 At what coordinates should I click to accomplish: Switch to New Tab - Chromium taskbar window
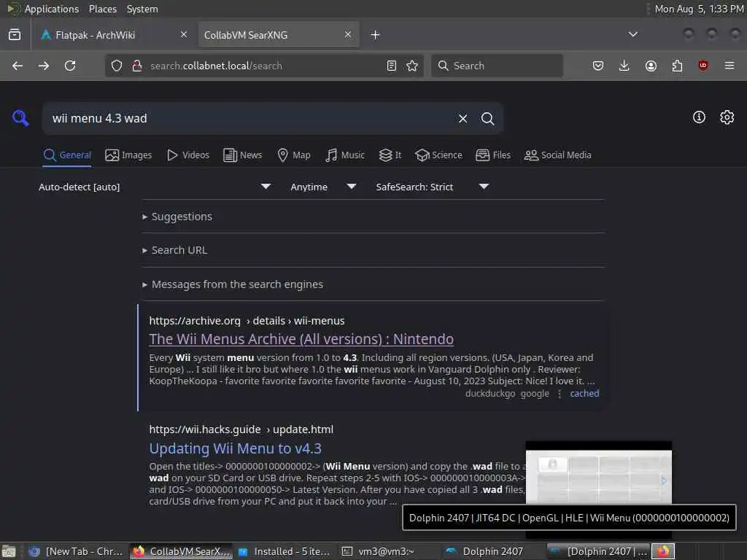pos(76,551)
